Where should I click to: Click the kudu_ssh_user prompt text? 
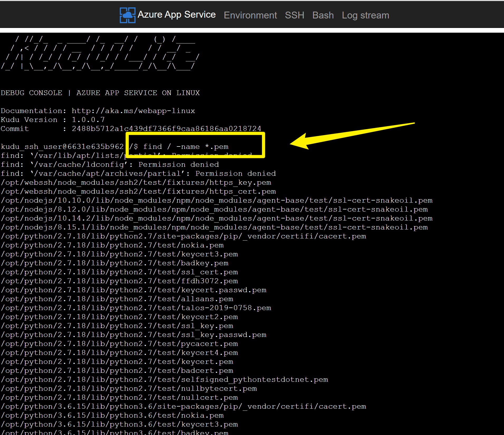tap(62, 146)
